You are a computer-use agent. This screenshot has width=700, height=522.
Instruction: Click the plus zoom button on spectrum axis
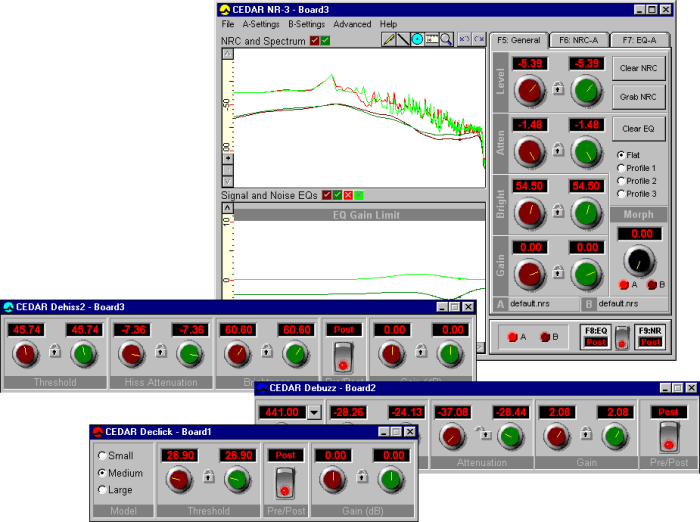click(228, 159)
